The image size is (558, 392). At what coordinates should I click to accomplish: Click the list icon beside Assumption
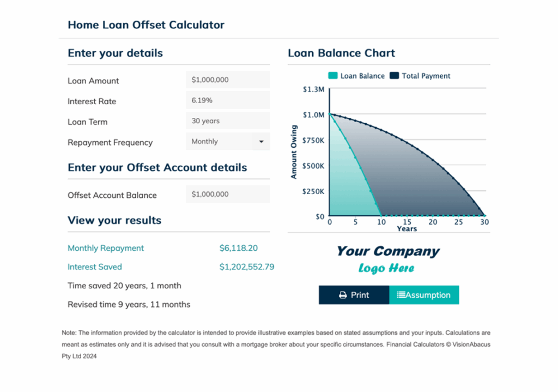tap(401, 295)
